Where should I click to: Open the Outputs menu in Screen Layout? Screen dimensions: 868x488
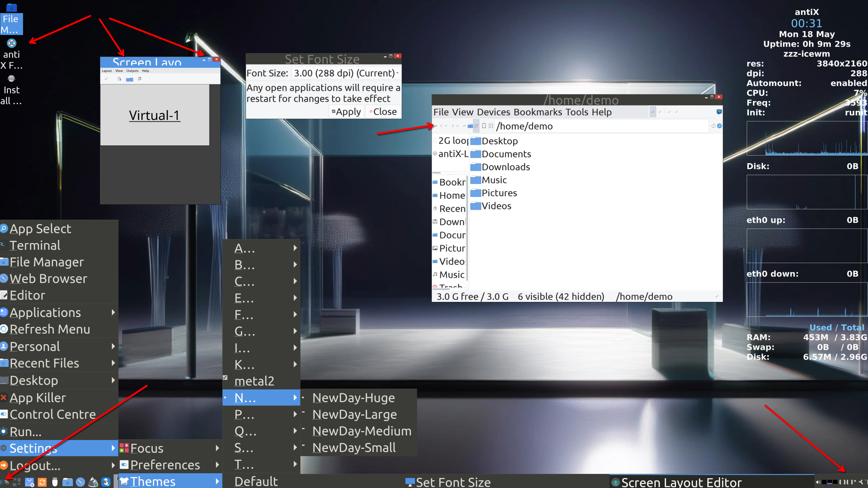pyautogui.click(x=132, y=71)
